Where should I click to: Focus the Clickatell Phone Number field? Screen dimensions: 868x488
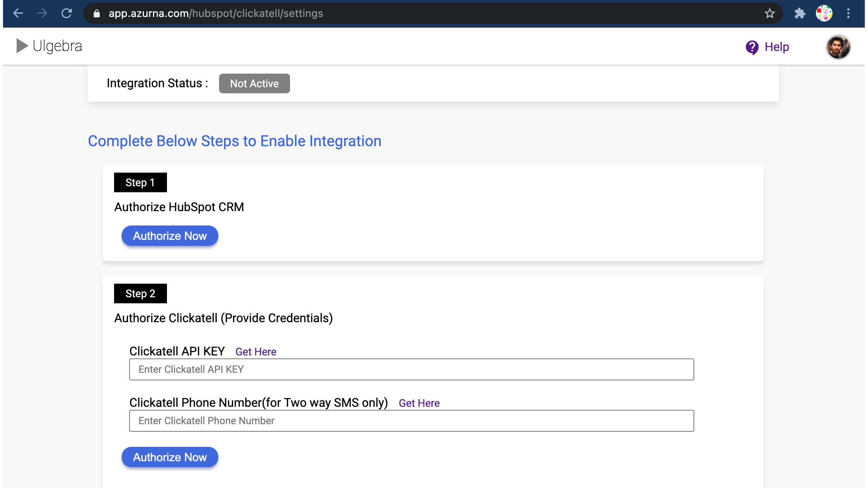click(x=411, y=421)
